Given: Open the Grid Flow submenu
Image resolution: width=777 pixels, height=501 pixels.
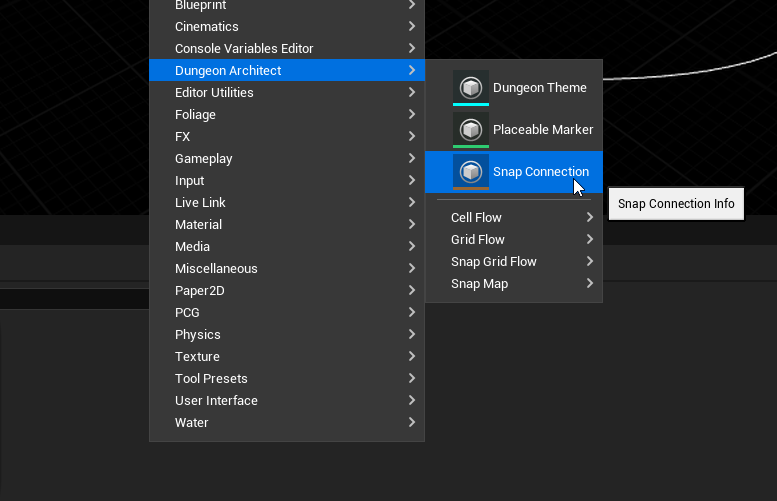Looking at the screenshot, I should click(x=514, y=239).
